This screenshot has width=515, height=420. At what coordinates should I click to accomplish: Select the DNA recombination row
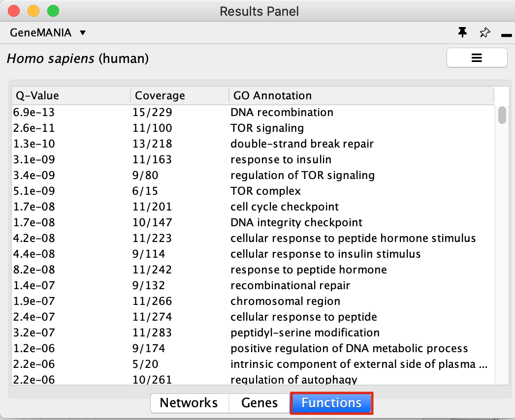coord(282,112)
